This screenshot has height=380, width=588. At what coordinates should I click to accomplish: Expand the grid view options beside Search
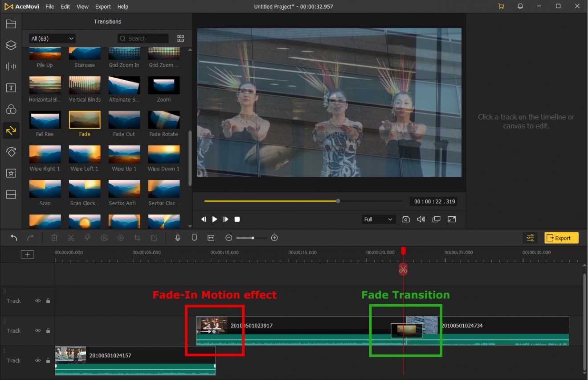(180, 38)
